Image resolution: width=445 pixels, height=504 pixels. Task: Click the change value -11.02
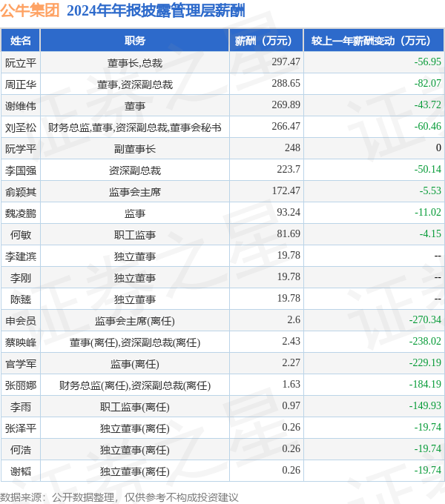click(x=427, y=213)
